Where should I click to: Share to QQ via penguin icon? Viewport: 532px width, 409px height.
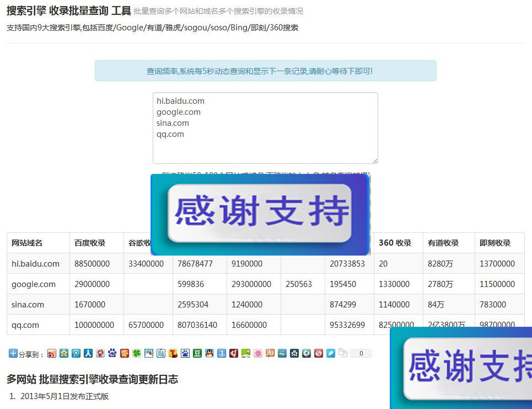point(209,353)
